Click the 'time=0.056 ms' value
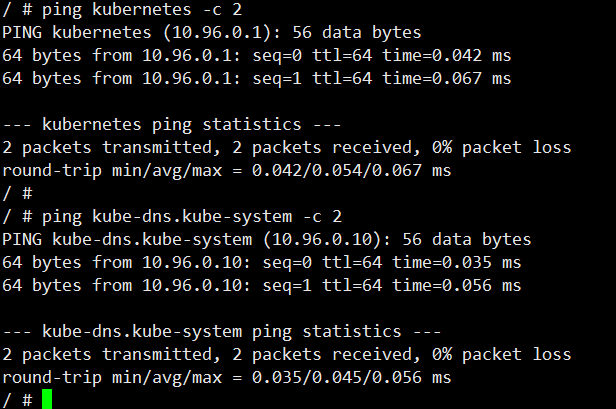Viewport: 616px width, 409px height. pos(456,286)
